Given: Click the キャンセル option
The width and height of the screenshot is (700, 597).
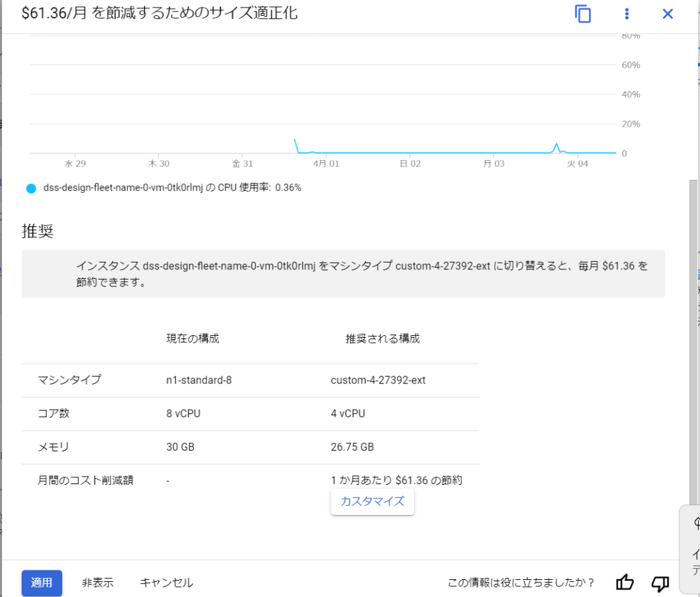Looking at the screenshot, I should point(165,583).
